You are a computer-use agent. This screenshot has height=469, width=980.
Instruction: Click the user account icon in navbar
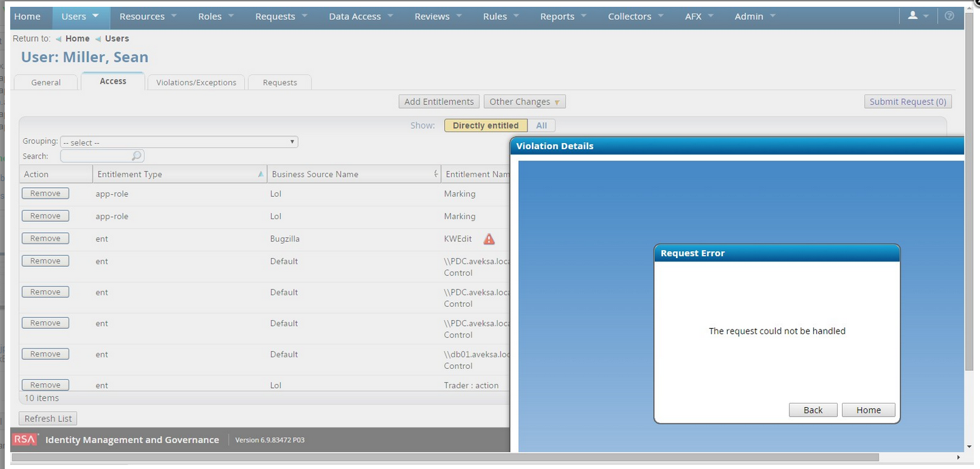[x=913, y=15]
